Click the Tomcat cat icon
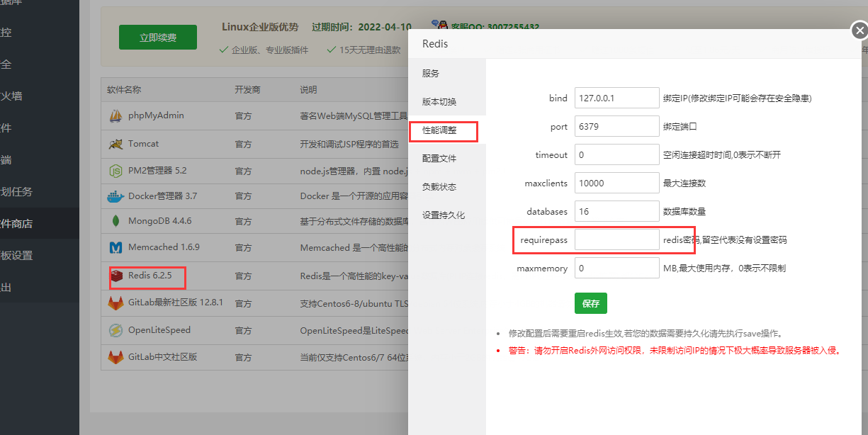 click(x=115, y=144)
